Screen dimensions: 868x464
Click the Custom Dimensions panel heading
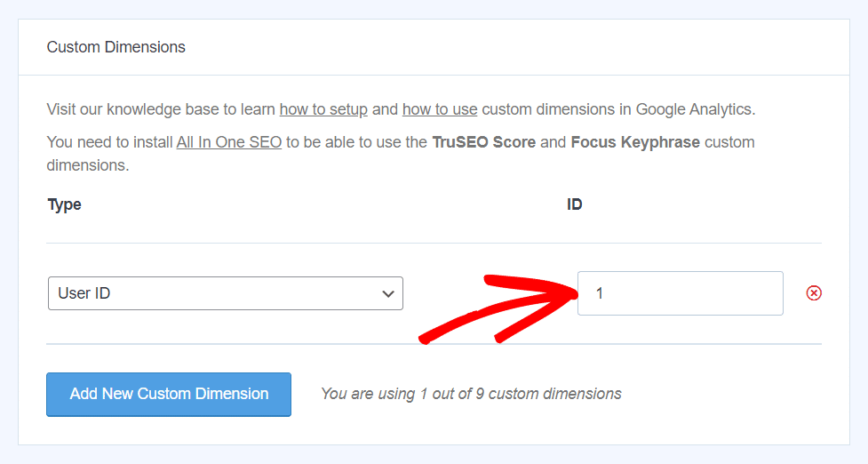tap(115, 47)
